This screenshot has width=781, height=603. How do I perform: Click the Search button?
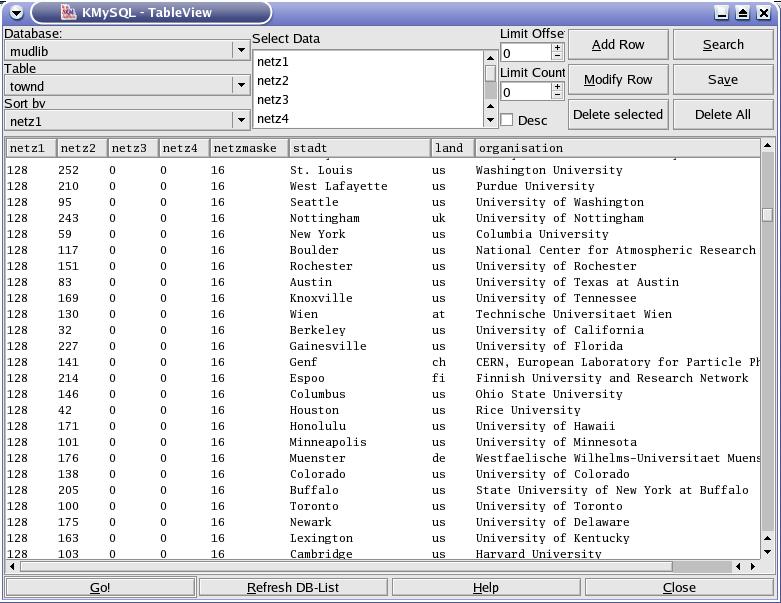pyautogui.click(x=723, y=45)
